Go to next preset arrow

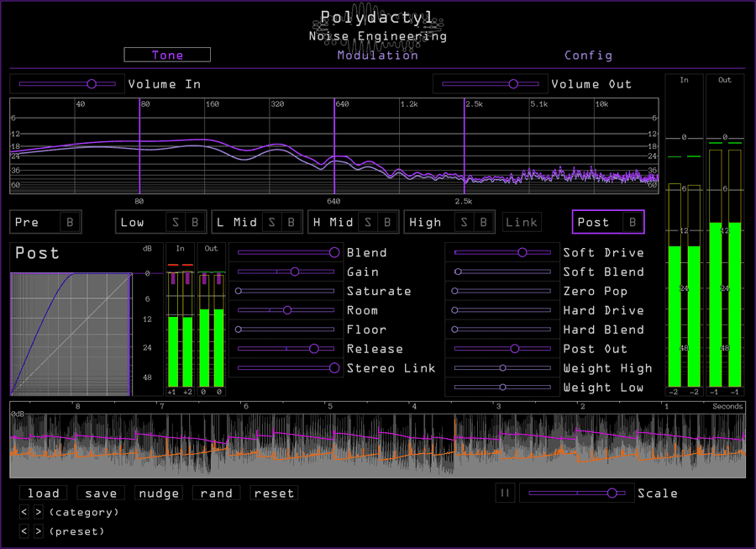[39, 531]
